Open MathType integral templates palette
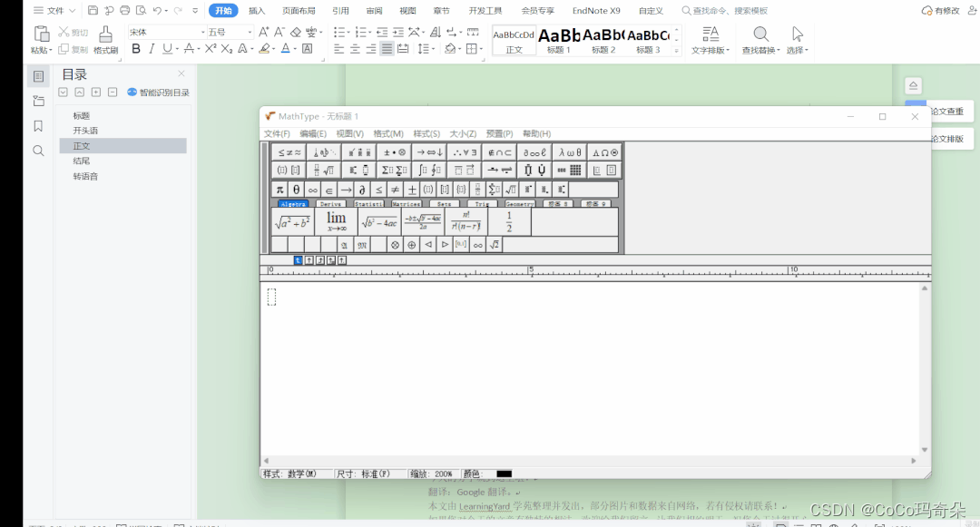980x527 pixels. click(429, 170)
